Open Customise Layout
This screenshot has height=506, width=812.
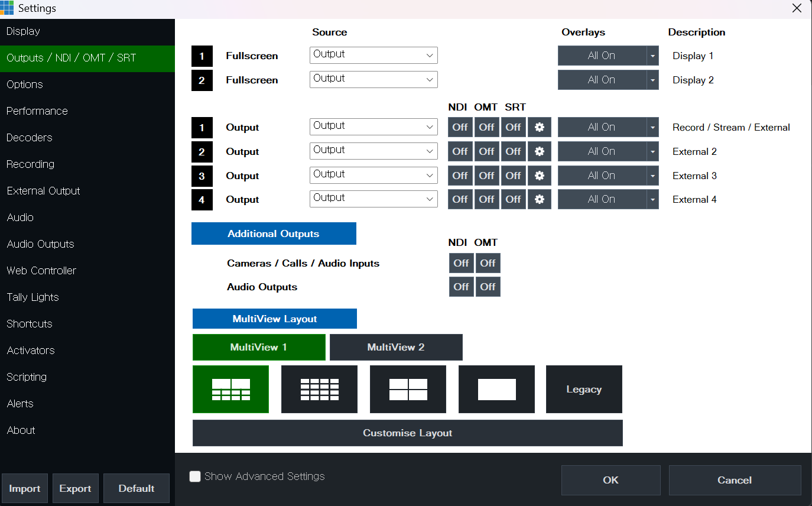408,433
